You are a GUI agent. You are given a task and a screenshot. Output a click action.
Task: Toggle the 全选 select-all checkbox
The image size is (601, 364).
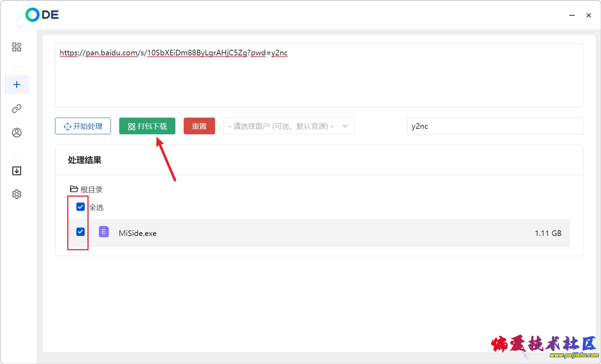coord(81,207)
